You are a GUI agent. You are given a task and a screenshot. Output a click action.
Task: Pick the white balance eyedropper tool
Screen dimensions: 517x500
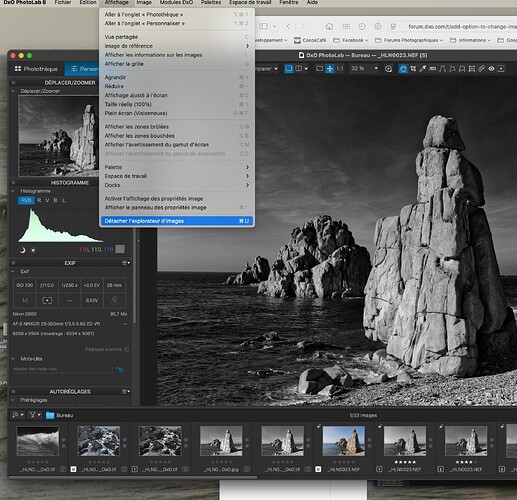[423, 69]
